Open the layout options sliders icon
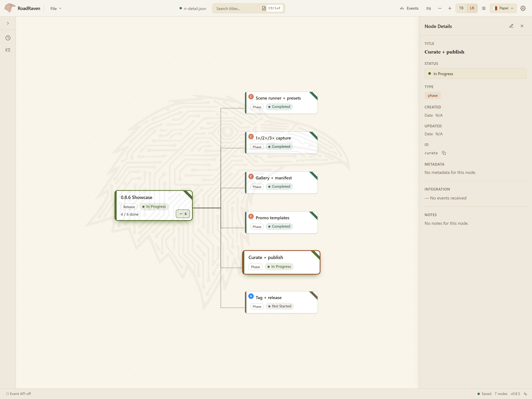Image resolution: width=532 pixels, height=399 pixels. point(484,8)
